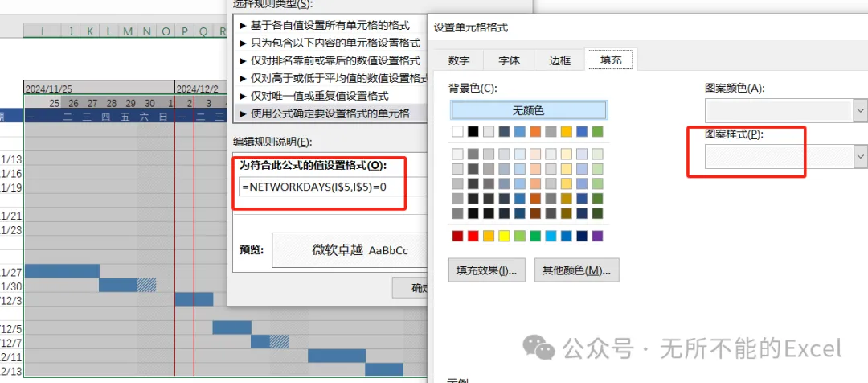Pick the black swatch in top theme row

473,131
